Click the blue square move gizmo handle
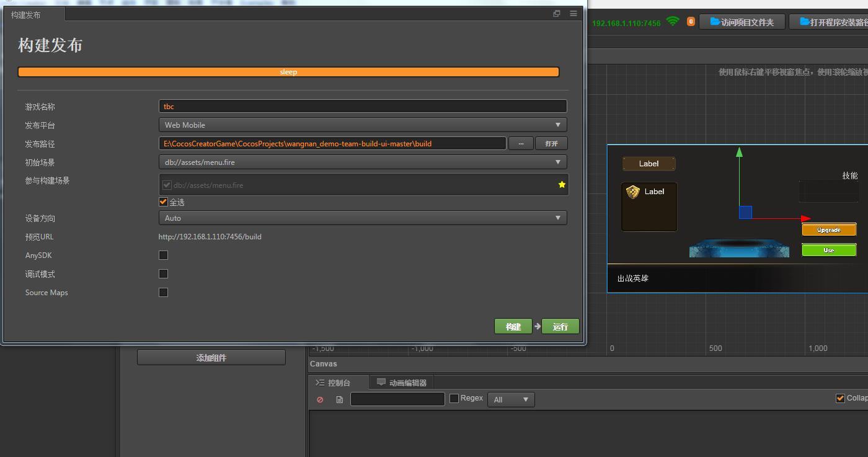Screen dimensions: 868x457 [745, 213]
